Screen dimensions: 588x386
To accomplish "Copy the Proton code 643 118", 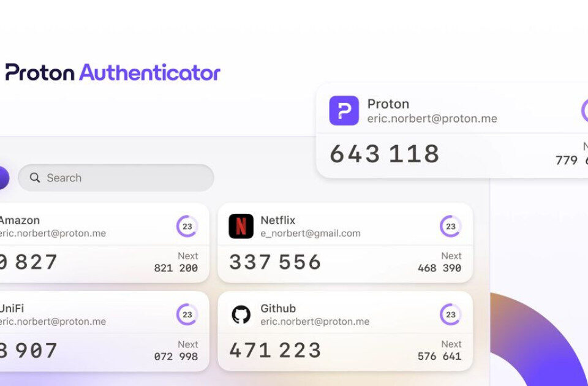I will (x=385, y=154).
